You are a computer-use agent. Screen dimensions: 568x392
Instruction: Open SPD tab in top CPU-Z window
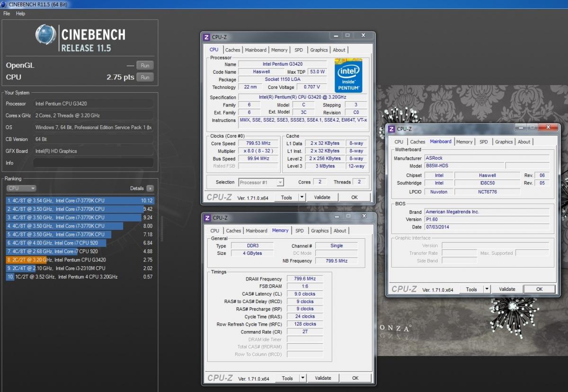(x=299, y=50)
